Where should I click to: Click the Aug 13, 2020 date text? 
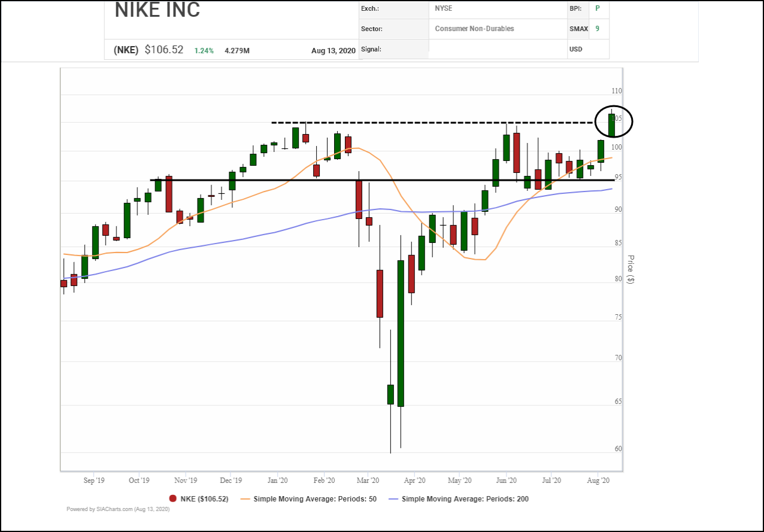click(x=334, y=51)
